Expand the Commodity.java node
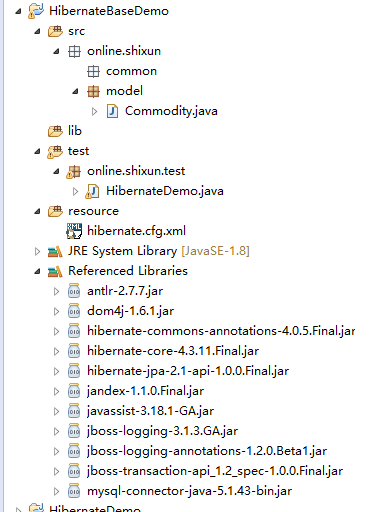The image size is (389, 512). 94,111
